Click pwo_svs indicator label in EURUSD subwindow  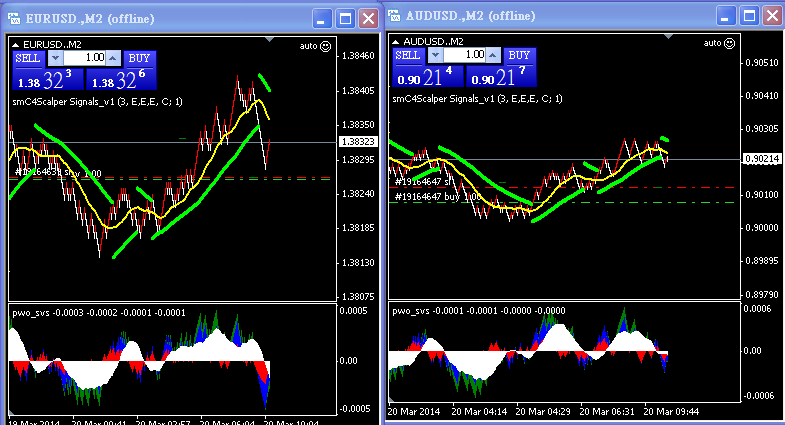(99, 313)
